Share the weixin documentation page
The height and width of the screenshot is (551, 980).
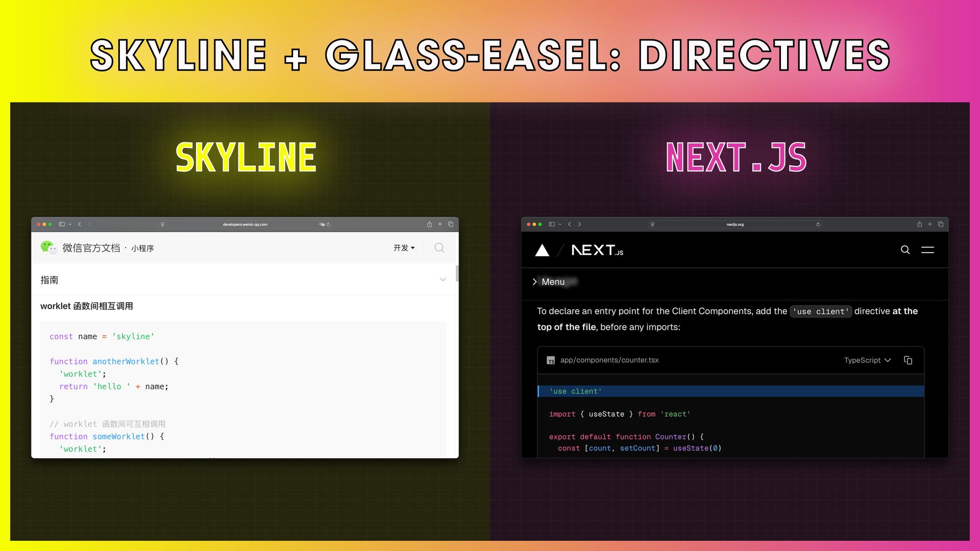point(429,224)
